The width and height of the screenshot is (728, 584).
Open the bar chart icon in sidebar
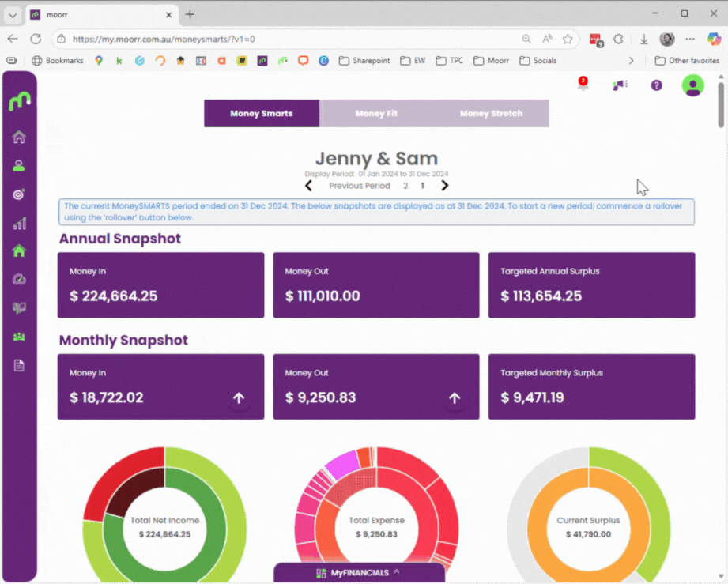coord(19,224)
